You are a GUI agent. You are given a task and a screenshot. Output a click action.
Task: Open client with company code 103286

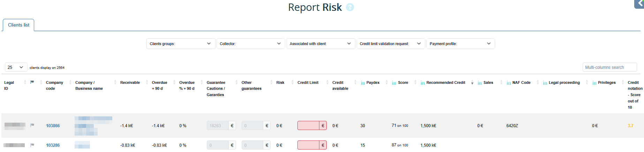(53, 145)
